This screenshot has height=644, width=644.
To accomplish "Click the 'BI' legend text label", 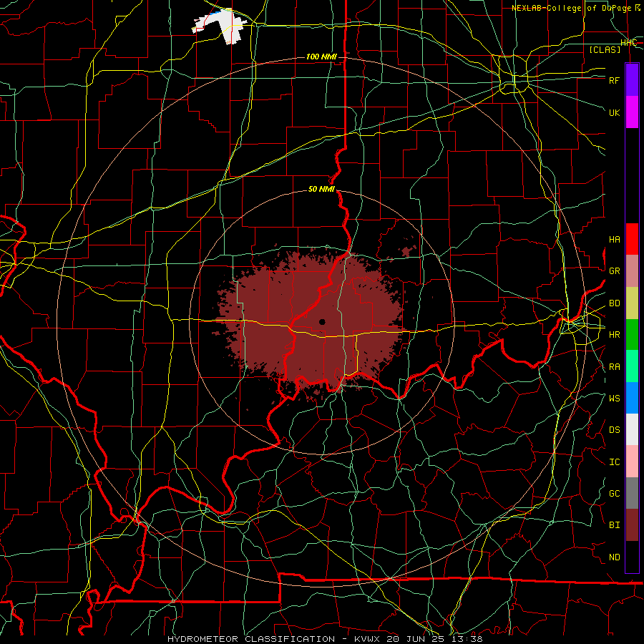I will pyautogui.click(x=614, y=525).
